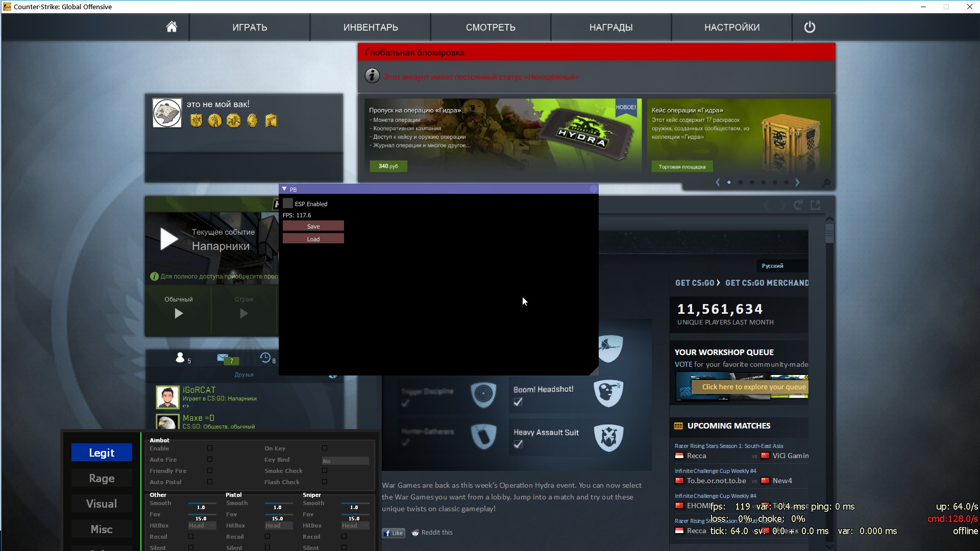
Task: Toggle the Auto Pistol checkbox
Action: click(x=210, y=482)
